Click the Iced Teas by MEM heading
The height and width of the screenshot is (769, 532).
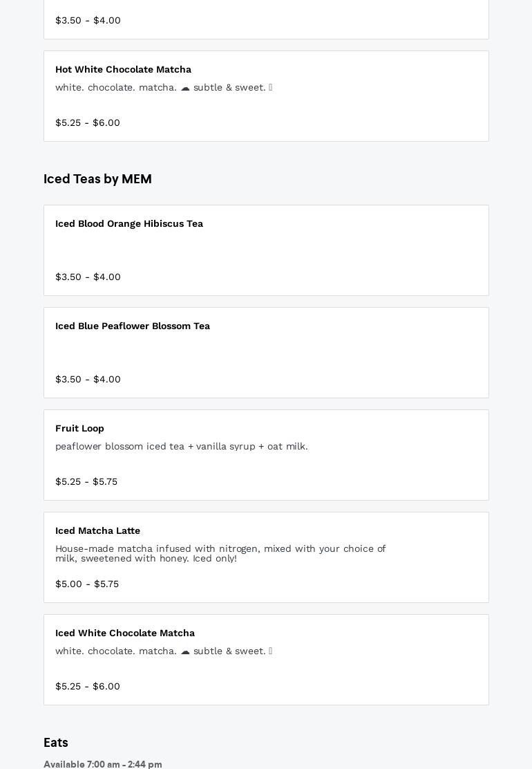pos(97,179)
